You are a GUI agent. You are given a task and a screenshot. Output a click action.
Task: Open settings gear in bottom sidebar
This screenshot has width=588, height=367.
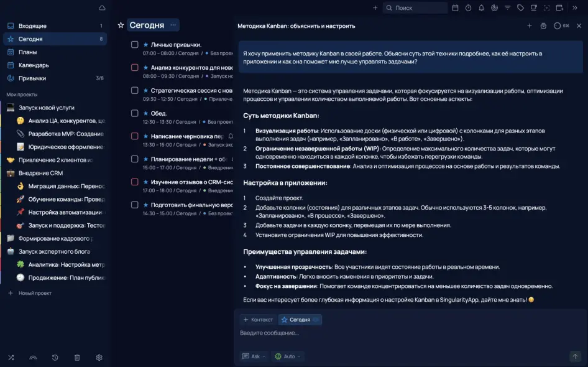tap(99, 358)
